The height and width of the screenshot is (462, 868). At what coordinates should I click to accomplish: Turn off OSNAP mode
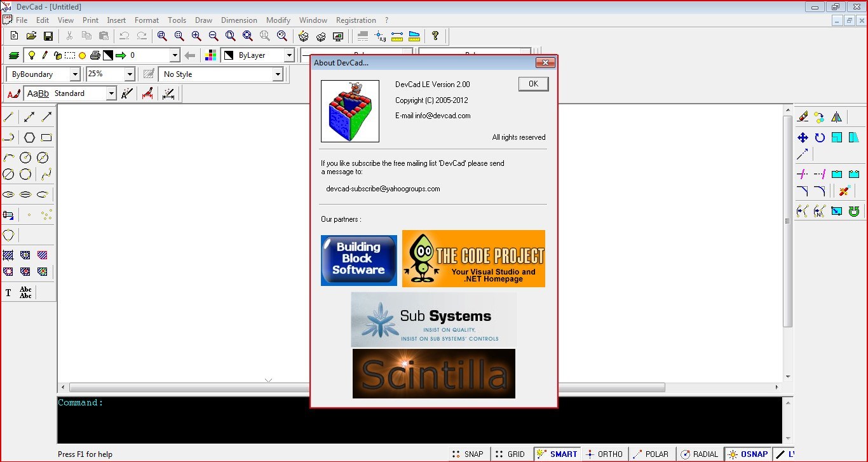748,454
